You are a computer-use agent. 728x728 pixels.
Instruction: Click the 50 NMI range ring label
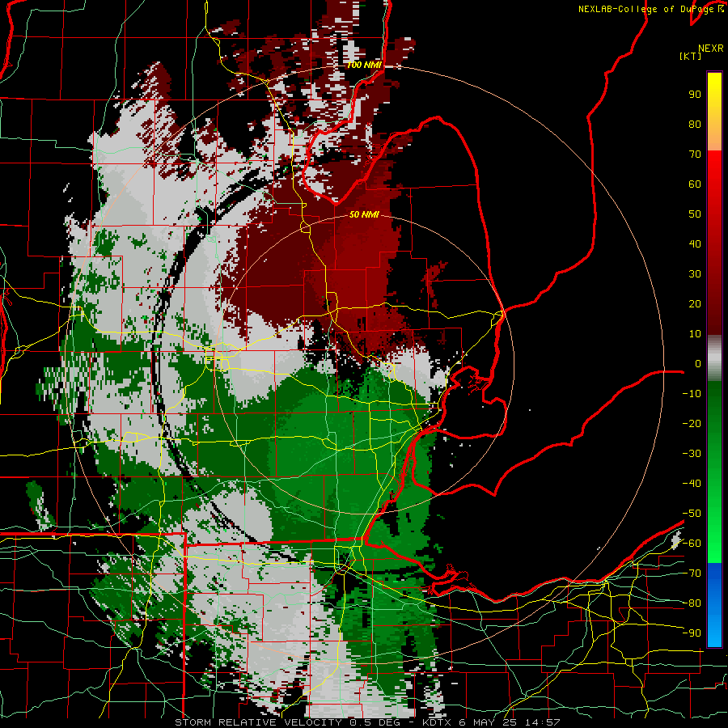click(x=365, y=214)
